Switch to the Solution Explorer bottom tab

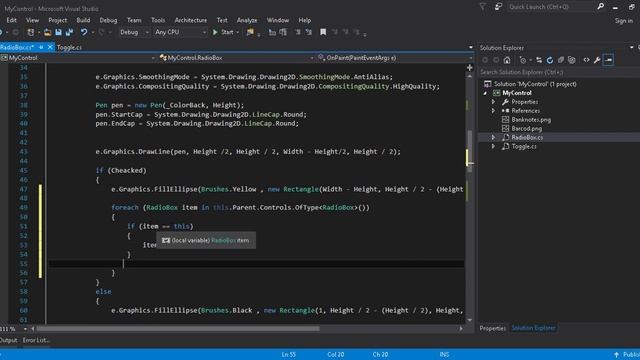(x=533, y=328)
